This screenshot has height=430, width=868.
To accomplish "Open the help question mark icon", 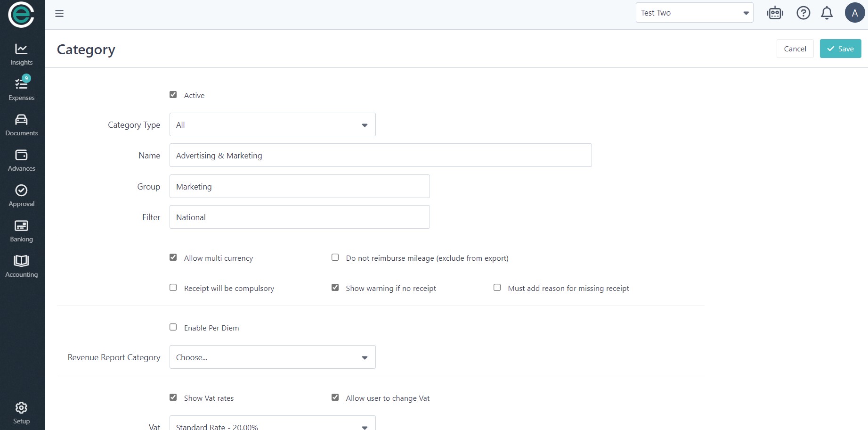I will (803, 13).
